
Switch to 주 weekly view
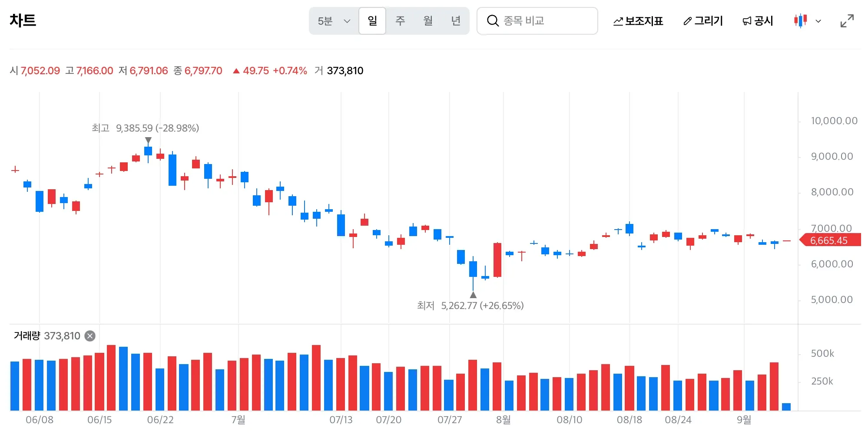pos(400,21)
